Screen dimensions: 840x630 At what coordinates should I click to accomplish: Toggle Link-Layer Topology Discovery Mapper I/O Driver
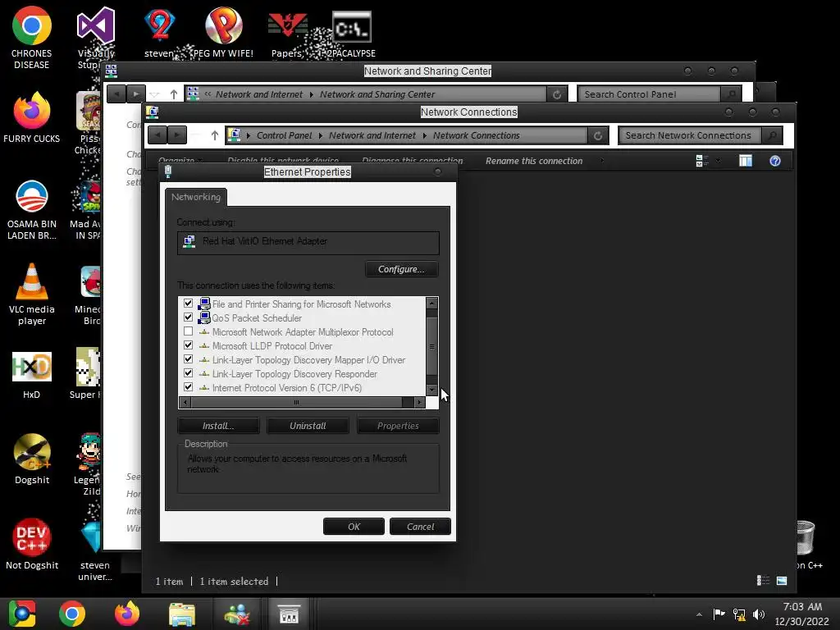click(x=188, y=359)
